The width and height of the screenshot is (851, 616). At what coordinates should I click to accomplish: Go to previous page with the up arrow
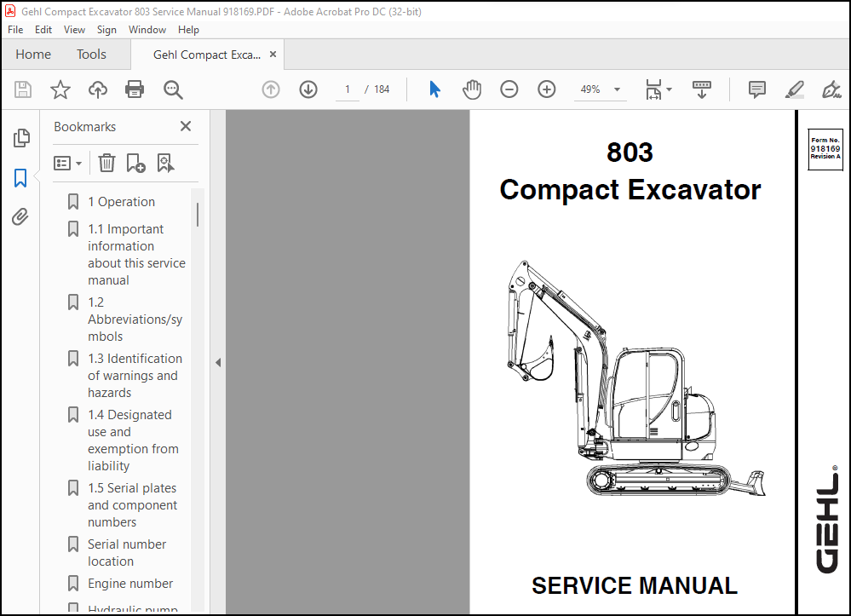click(271, 89)
